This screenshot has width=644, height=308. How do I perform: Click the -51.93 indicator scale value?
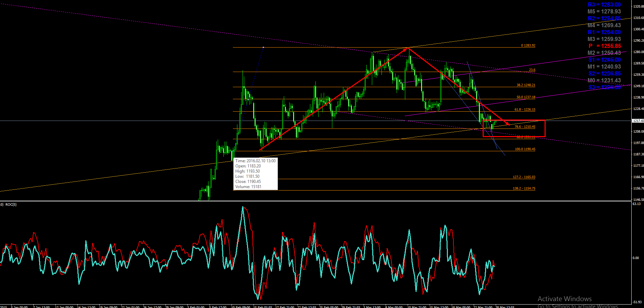pos(637,302)
